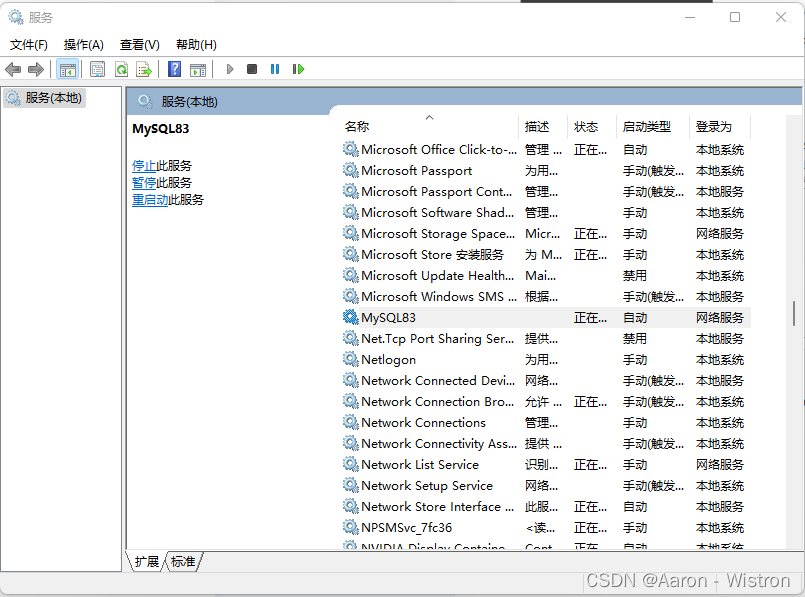Click the gear icon beside Netlogon

[x=351, y=359]
